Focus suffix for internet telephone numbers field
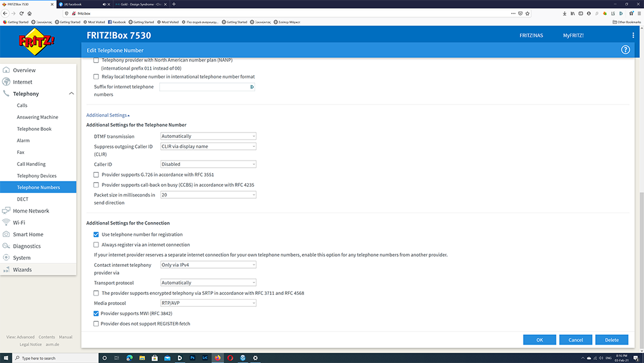This screenshot has height=363, width=644. pyautogui.click(x=207, y=87)
